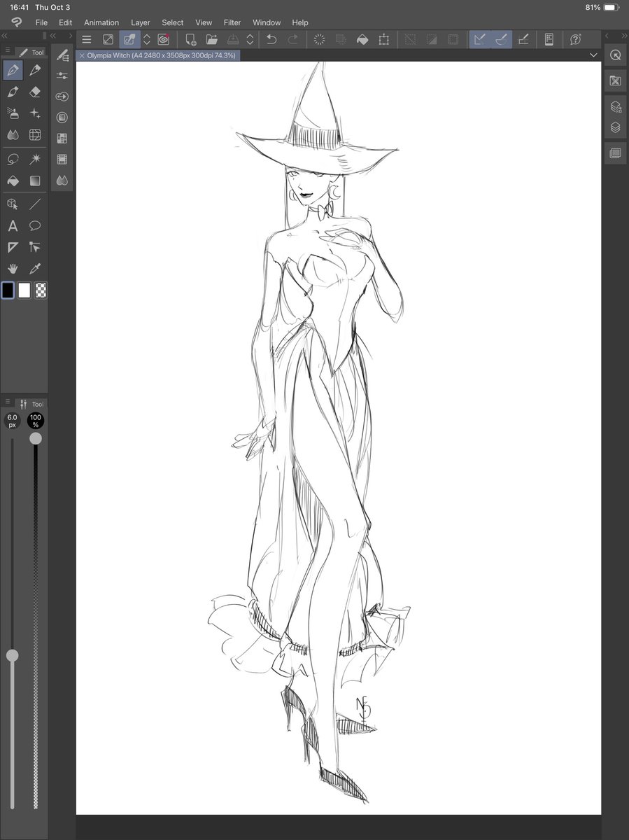Open the Layers palette in right dock
Screen dimensions: 629x840
click(616, 127)
